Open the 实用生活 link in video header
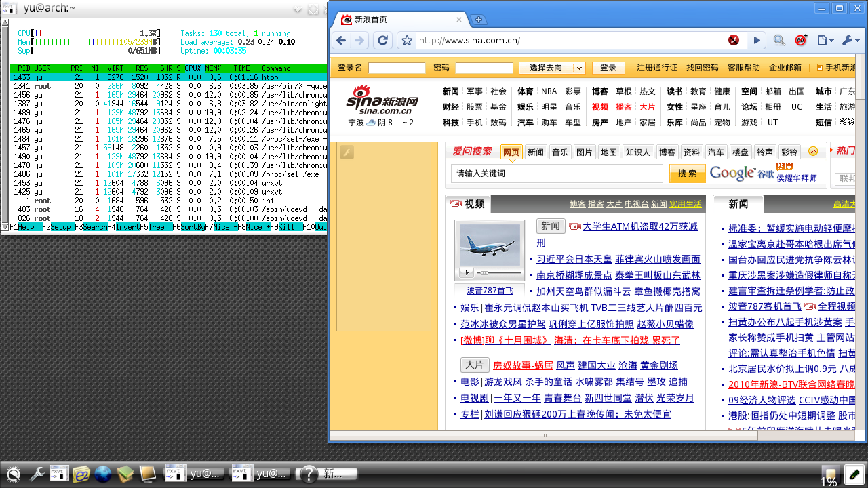868x488 pixels. coord(686,204)
